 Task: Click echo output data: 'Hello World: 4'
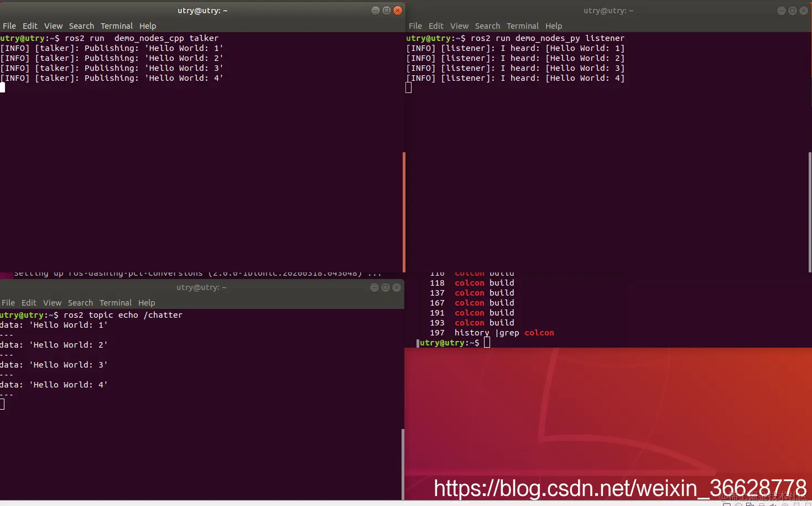[x=54, y=385]
